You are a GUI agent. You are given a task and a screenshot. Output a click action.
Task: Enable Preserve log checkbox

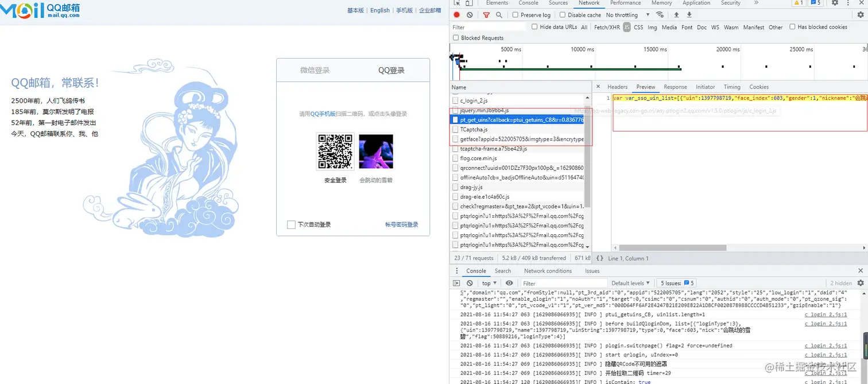point(516,15)
